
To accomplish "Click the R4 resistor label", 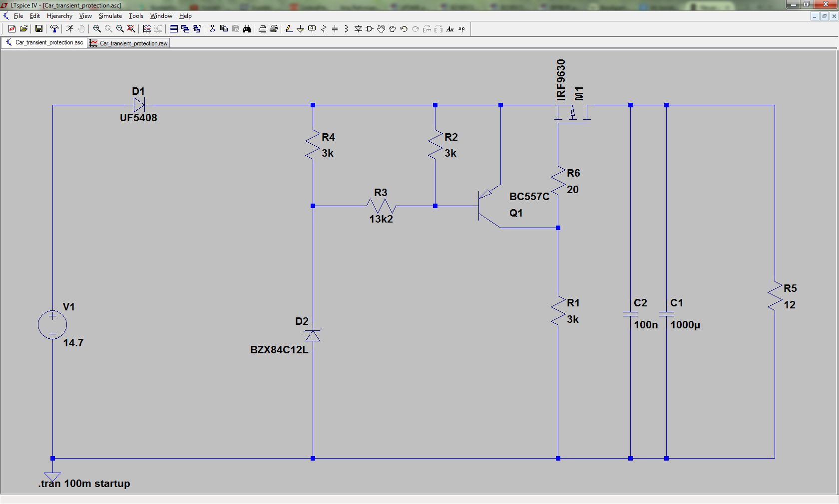I will [x=328, y=137].
